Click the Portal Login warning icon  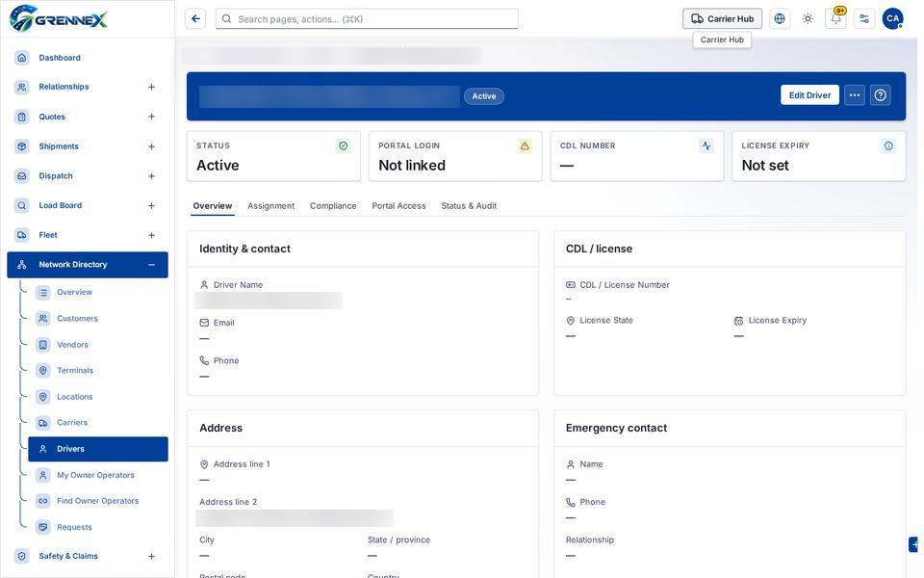pos(525,145)
